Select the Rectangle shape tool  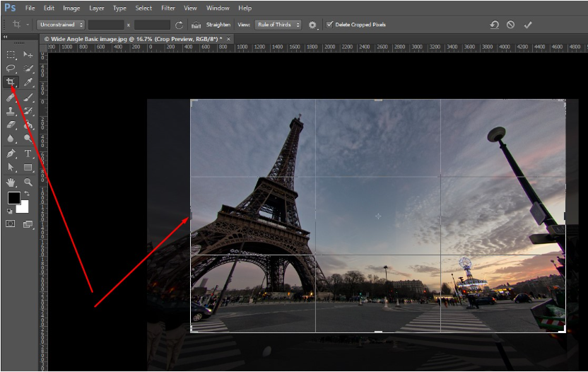tap(28, 168)
